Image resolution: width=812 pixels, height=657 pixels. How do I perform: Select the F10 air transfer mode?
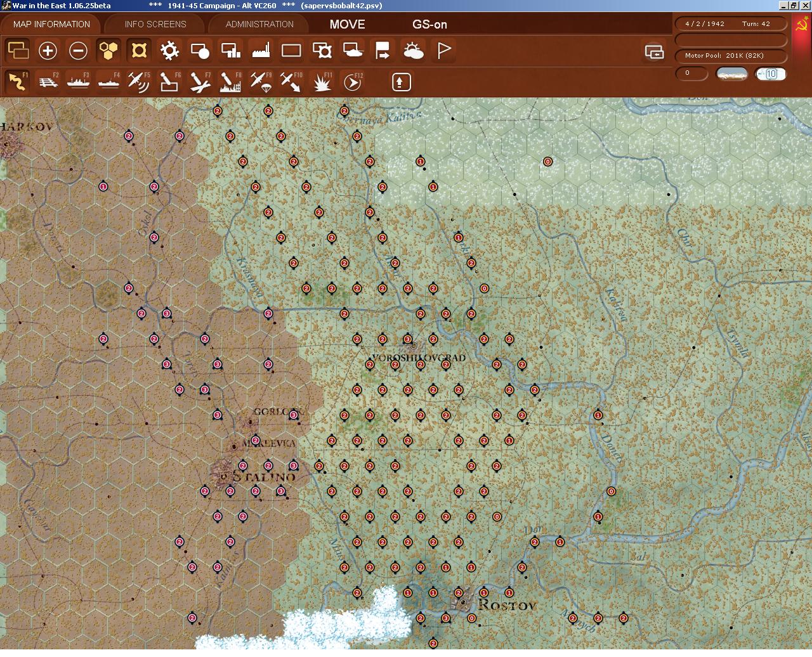pos(291,82)
